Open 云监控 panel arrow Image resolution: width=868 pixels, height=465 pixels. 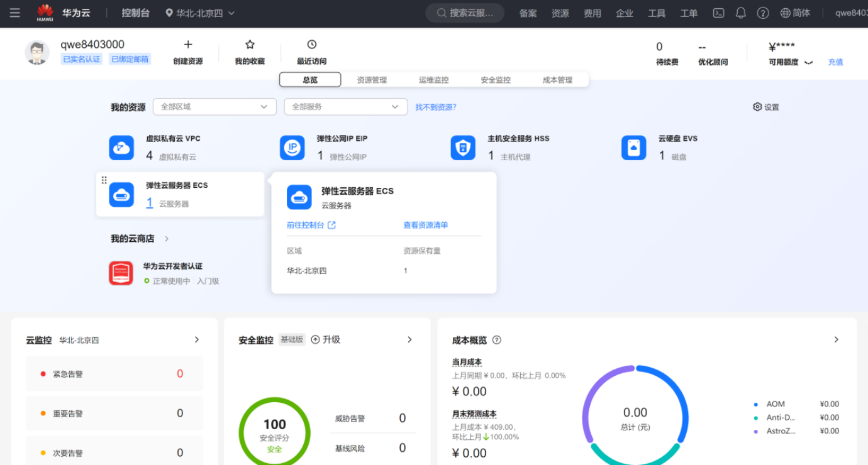197,339
